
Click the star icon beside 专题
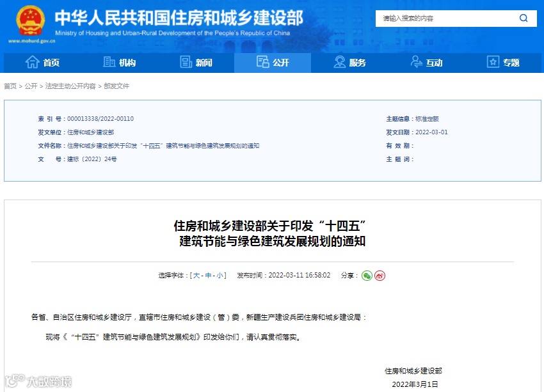pos(493,62)
